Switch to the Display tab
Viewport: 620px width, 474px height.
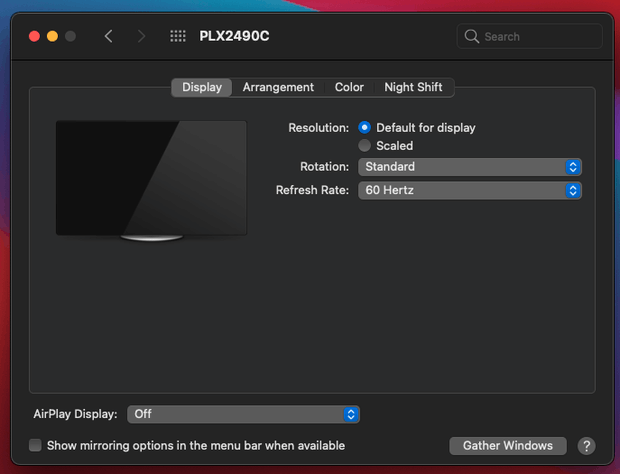point(202,87)
